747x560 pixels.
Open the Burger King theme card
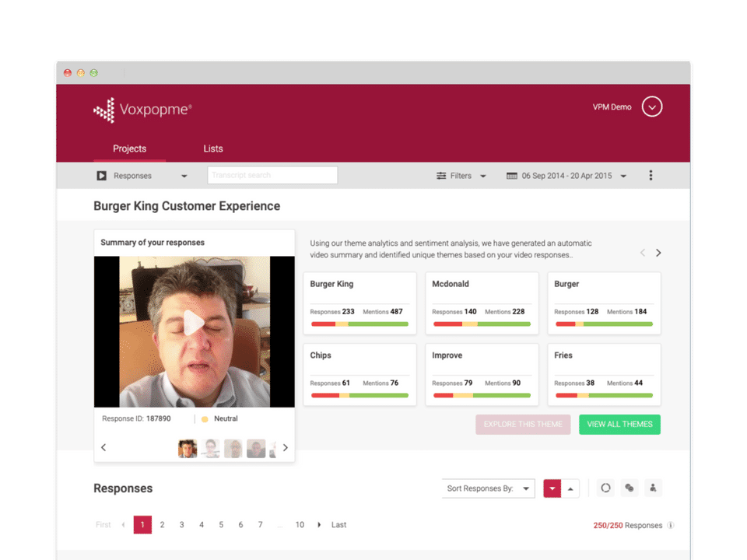[x=359, y=303]
